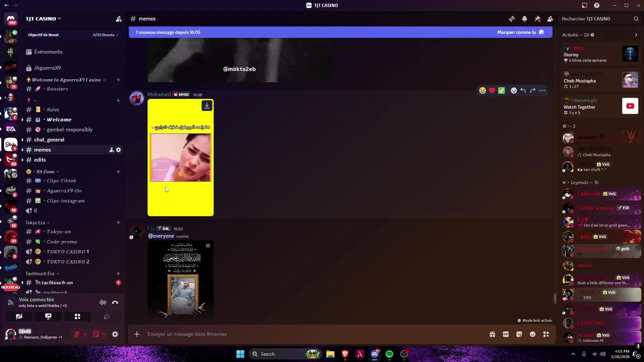Toggle the member list icon
Image resolution: width=644 pixels, height=362 pixels.
(x=550, y=19)
